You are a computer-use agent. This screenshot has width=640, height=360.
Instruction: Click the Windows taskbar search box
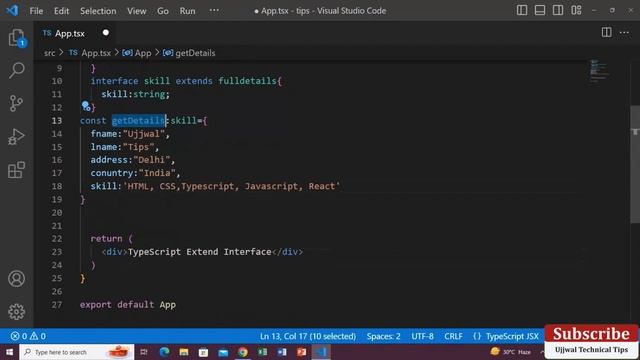pyautogui.click(x=77, y=352)
